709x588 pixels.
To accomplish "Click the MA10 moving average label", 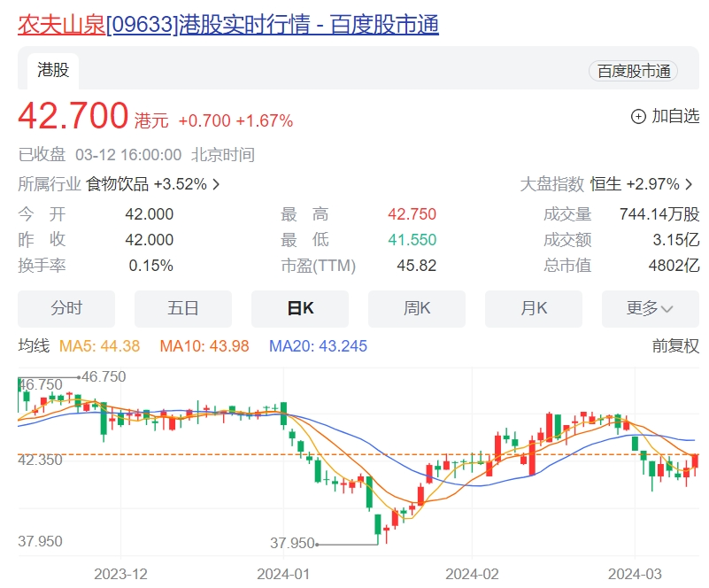I will [x=204, y=346].
